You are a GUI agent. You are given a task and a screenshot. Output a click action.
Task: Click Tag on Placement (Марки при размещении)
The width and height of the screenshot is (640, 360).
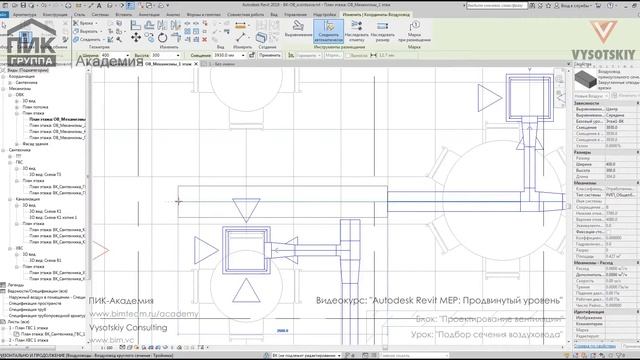[414, 31]
